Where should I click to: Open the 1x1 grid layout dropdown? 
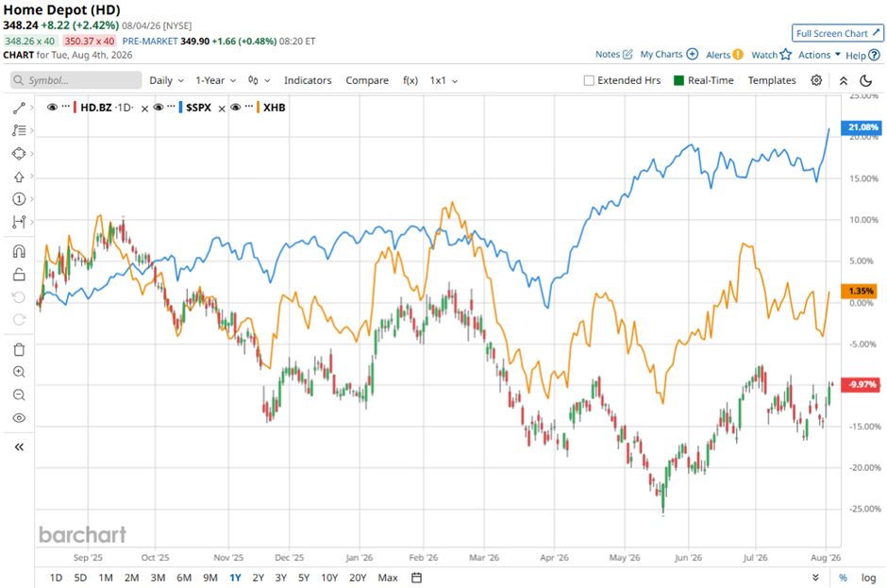tap(443, 80)
